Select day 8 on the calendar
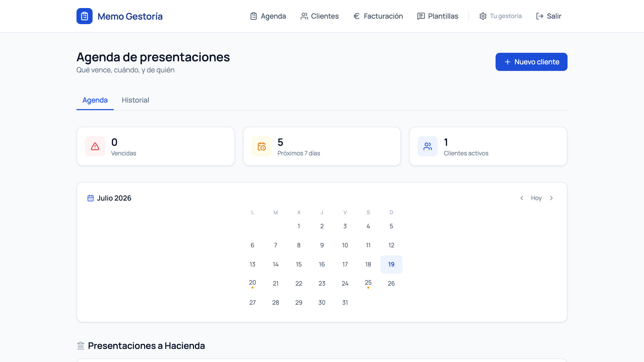 (299, 245)
